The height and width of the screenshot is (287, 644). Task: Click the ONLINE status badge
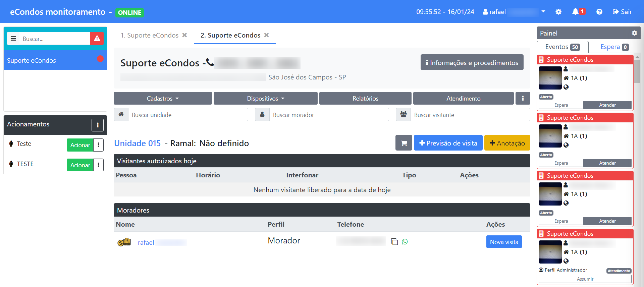pos(129,12)
